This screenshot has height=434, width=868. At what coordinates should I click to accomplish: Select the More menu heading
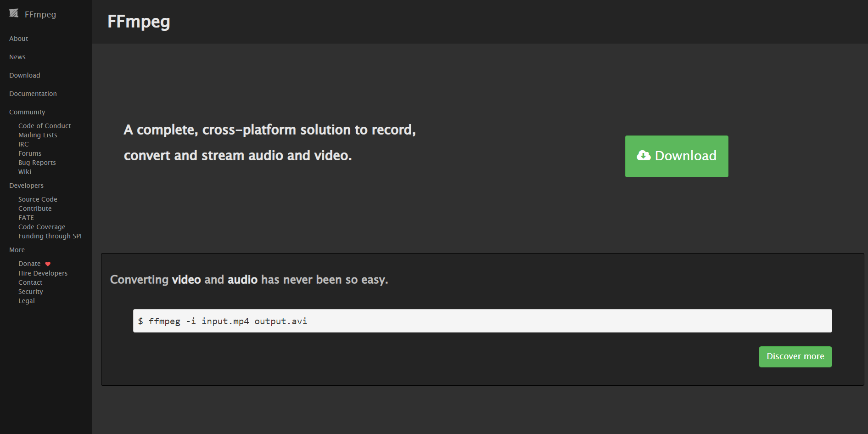(x=17, y=250)
